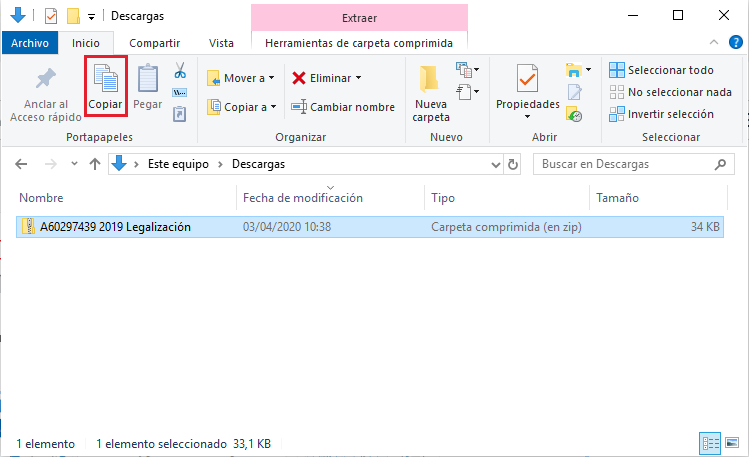Click Cambiar nombre rename button

[x=343, y=107]
